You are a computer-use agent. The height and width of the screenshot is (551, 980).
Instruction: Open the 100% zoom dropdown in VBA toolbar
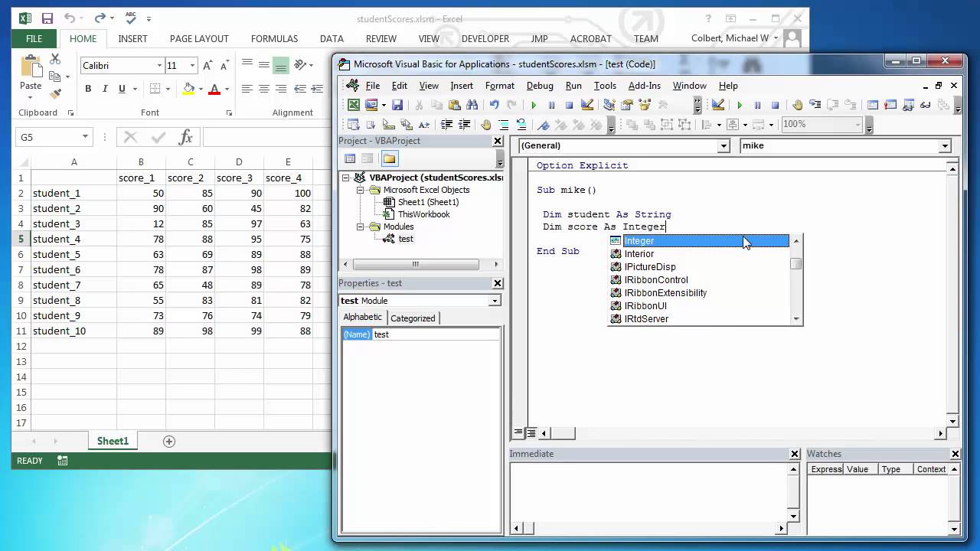tap(857, 124)
